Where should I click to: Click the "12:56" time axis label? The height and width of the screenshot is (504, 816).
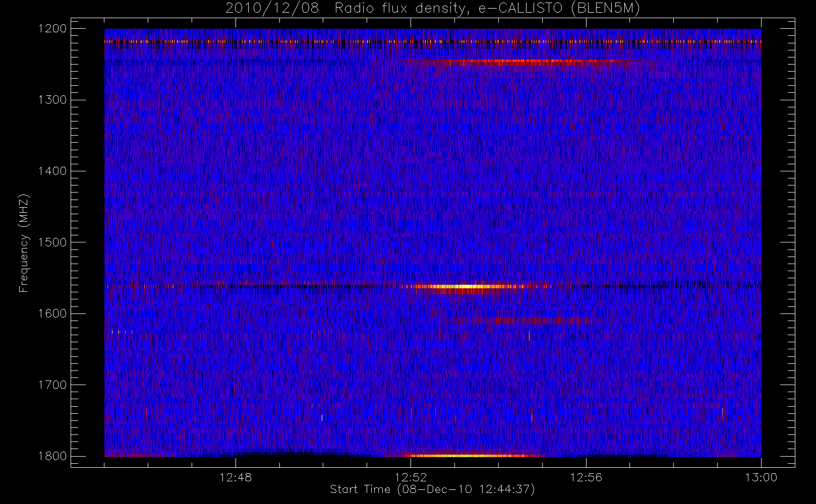(586, 477)
